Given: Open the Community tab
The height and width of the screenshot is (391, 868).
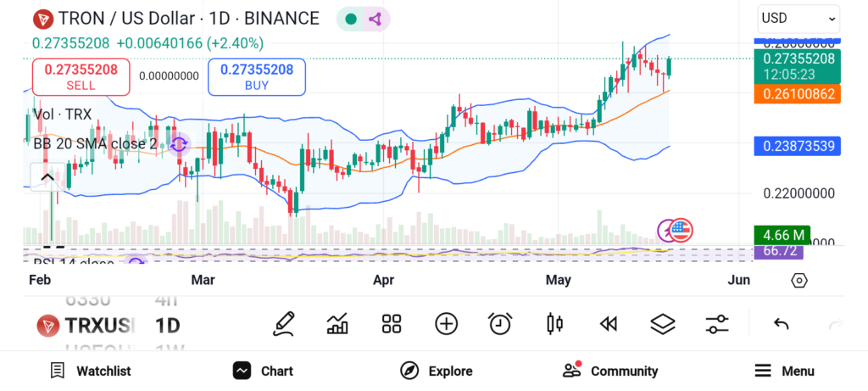Looking at the screenshot, I should click(610, 371).
